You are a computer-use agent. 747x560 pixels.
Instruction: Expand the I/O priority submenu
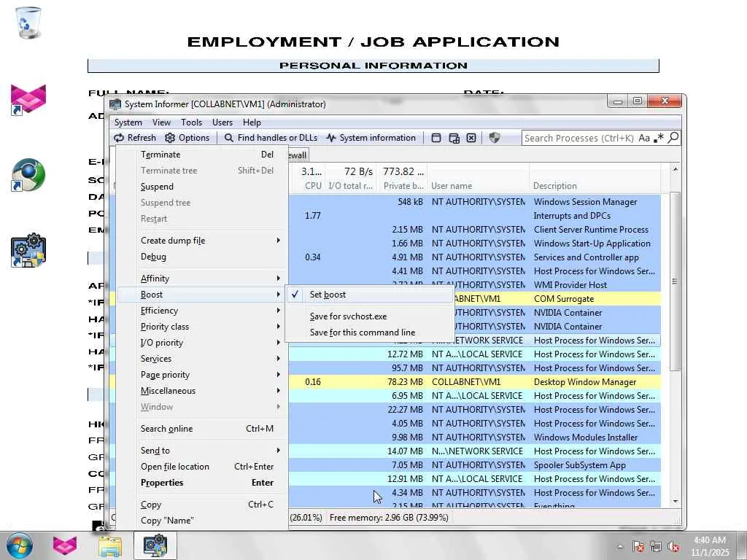click(x=203, y=343)
